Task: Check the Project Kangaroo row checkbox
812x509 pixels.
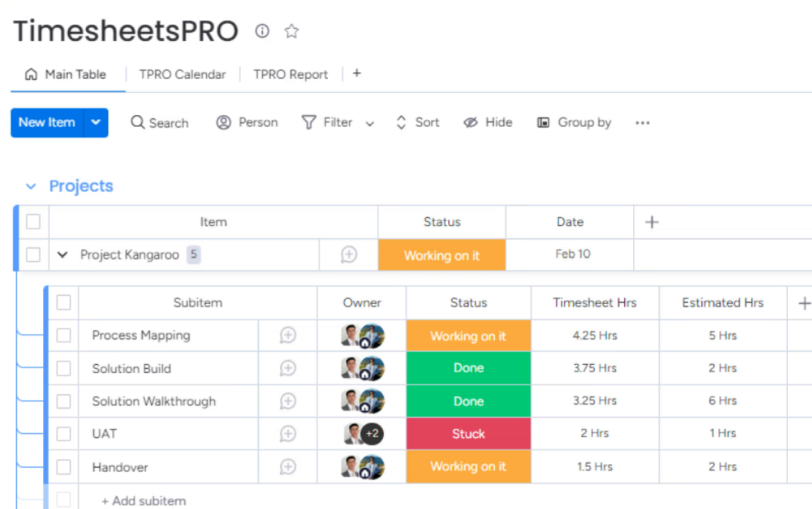Action: pos(33,255)
